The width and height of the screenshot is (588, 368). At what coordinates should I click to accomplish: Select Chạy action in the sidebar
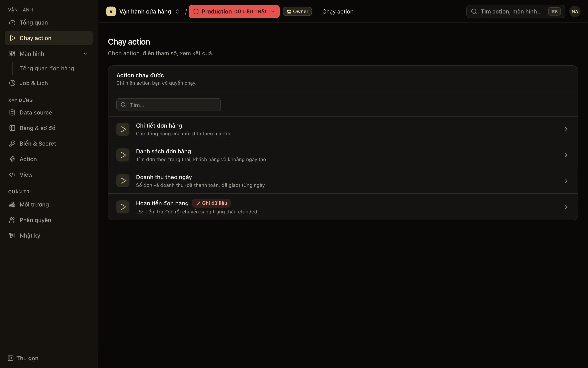pyautogui.click(x=49, y=38)
